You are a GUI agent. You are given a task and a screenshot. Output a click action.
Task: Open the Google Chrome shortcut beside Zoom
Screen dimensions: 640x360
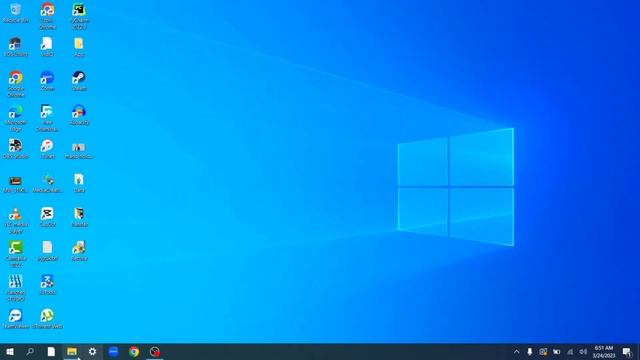[16, 84]
